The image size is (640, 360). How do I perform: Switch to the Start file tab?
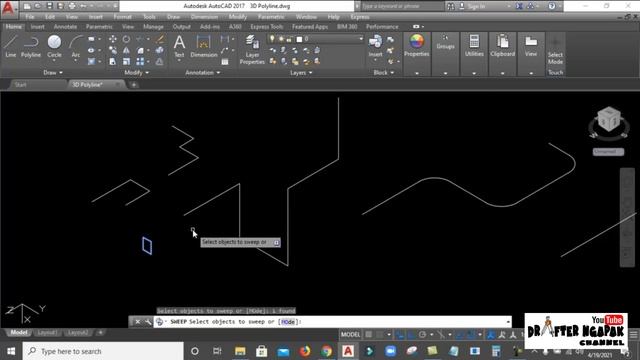[x=20, y=85]
